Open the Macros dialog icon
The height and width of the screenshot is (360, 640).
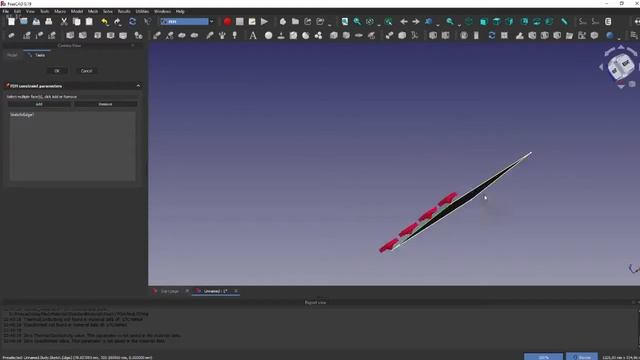252,22
